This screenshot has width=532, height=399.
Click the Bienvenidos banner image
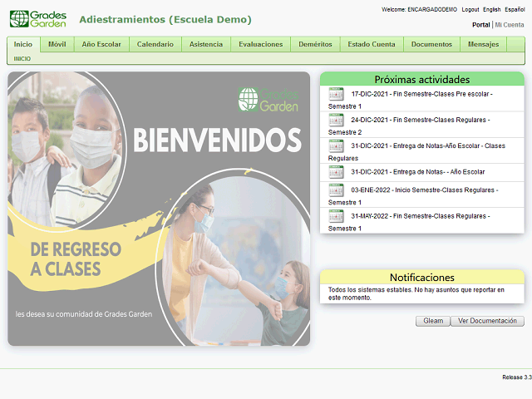click(x=159, y=209)
